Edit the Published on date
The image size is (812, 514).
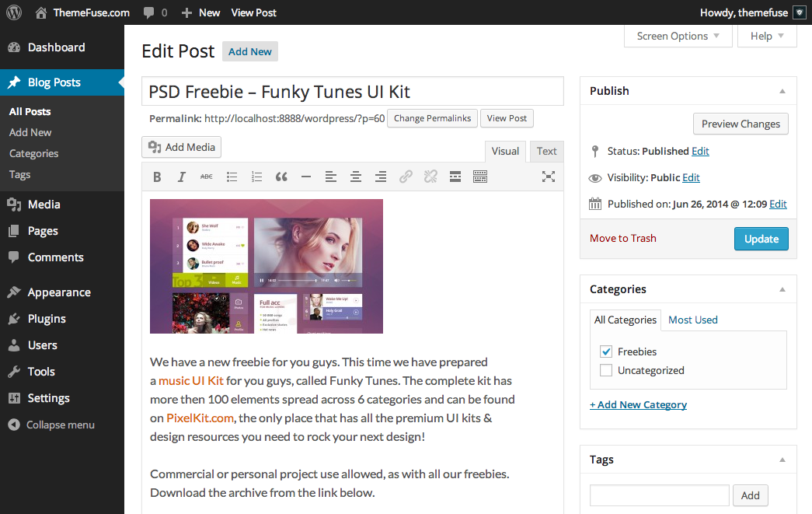click(x=778, y=204)
